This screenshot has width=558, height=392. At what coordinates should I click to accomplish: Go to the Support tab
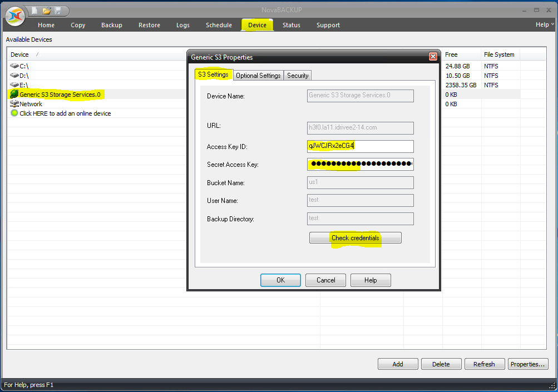pos(328,25)
